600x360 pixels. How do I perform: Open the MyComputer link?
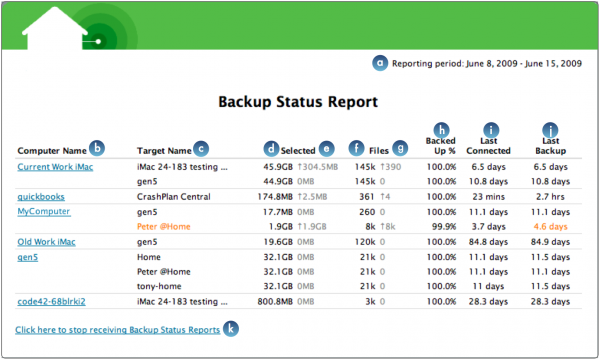pos(44,211)
